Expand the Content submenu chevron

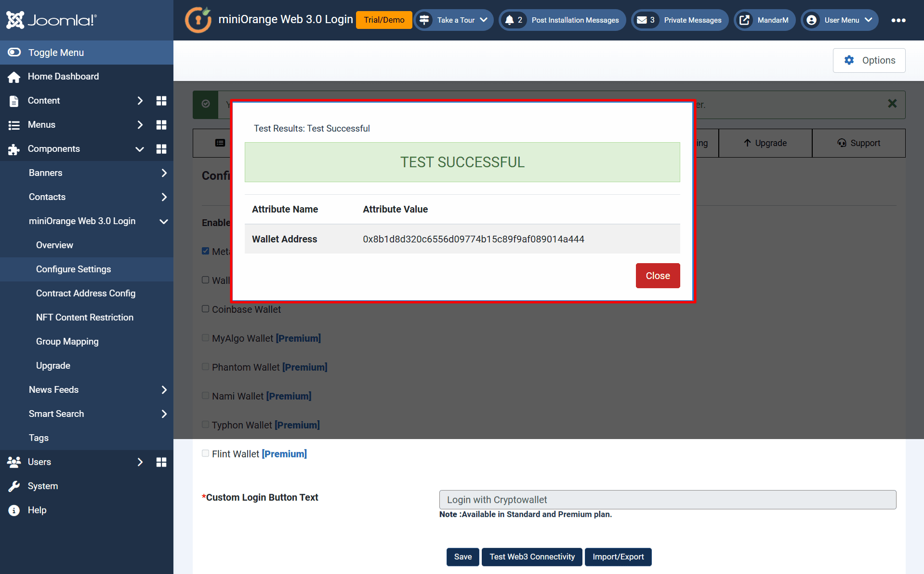point(140,101)
